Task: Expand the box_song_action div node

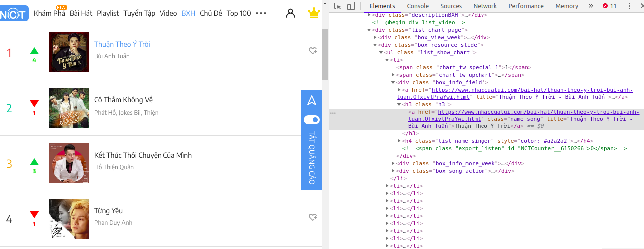Action: (x=393, y=171)
